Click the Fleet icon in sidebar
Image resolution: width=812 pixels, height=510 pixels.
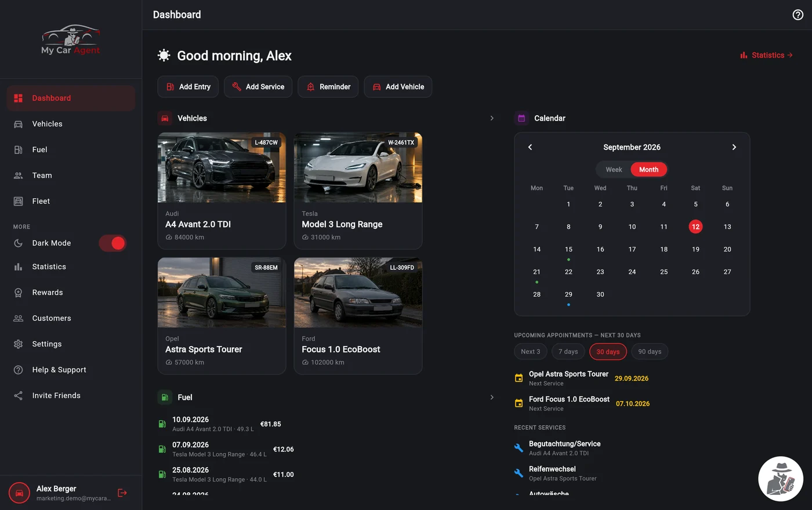pyautogui.click(x=18, y=201)
